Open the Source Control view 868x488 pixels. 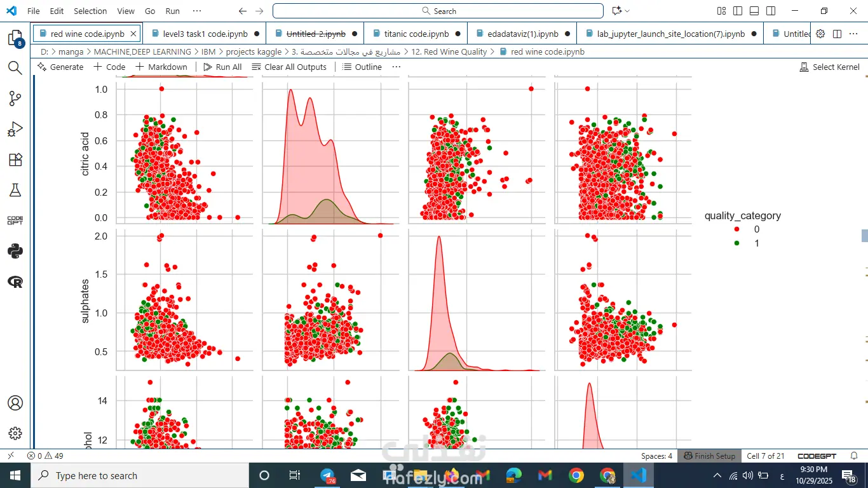(x=15, y=98)
